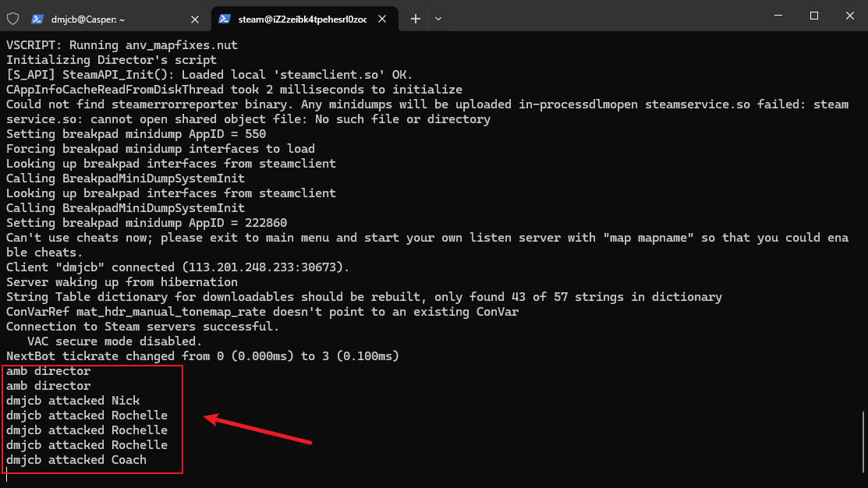Click '[S_API] SteamAPI_Init()' line
Screen dimensions: 868x488
click(x=209, y=75)
